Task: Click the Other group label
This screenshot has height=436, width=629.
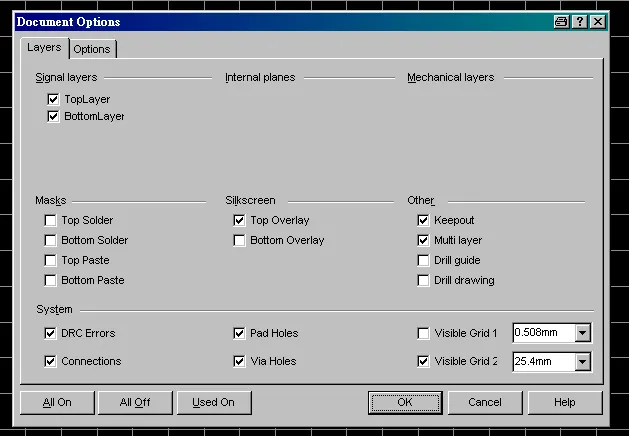Action: click(x=421, y=200)
